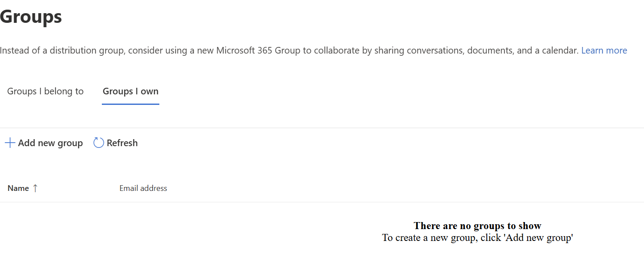The width and height of the screenshot is (644, 262).
Task: Click Learn more about Microsoft 365 Groups
Action: pos(604,50)
